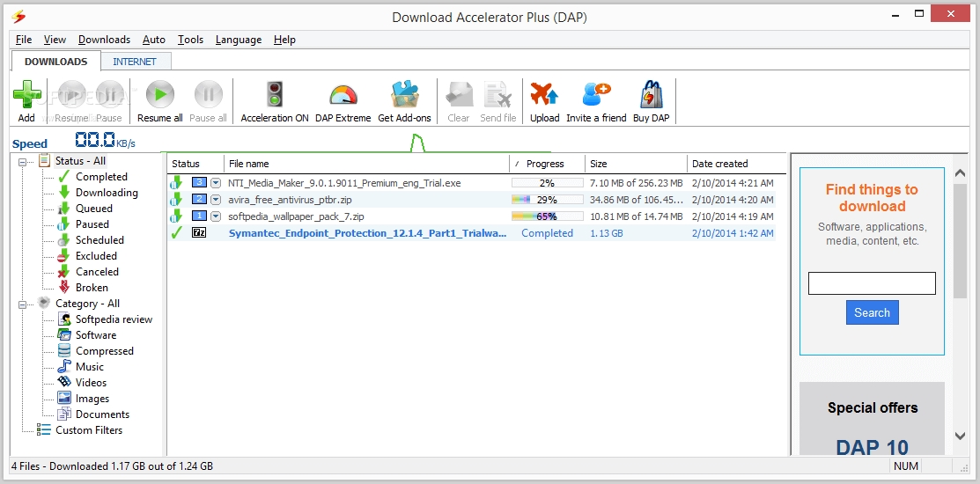Click the DAP lightning logo in title bar
Image resolution: width=980 pixels, height=484 pixels.
coord(19,16)
